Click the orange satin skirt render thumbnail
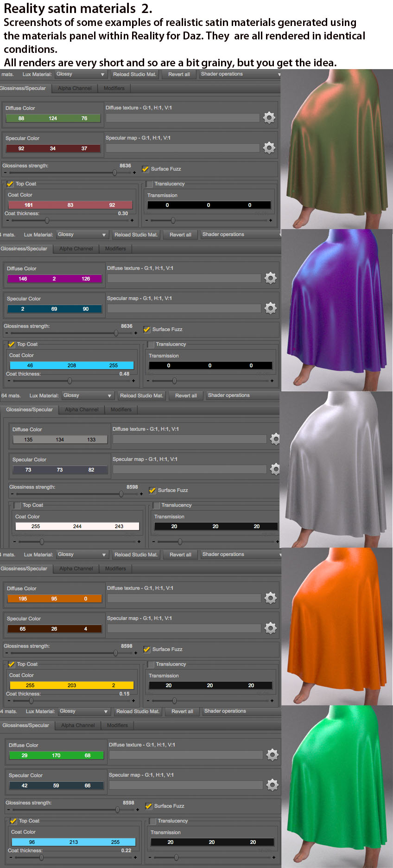 click(x=337, y=626)
